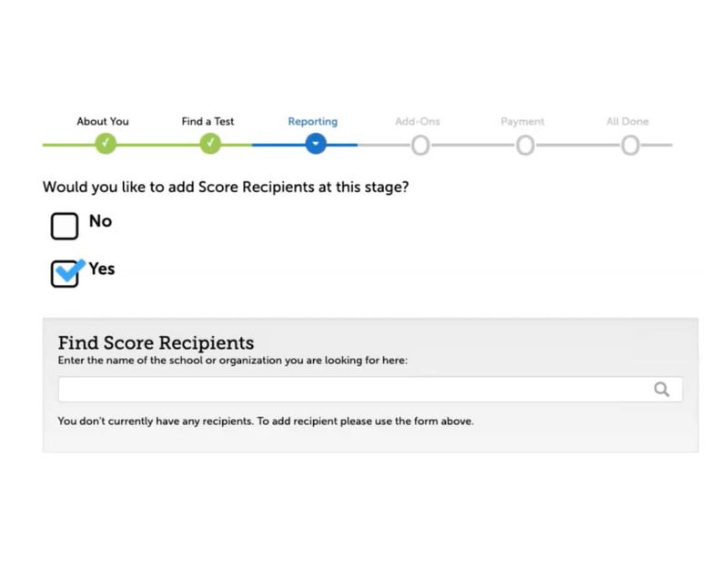Viewport: 728px width, 569px height.
Task: Toggle the Yes option off
Action: click(x=64, y=272)
